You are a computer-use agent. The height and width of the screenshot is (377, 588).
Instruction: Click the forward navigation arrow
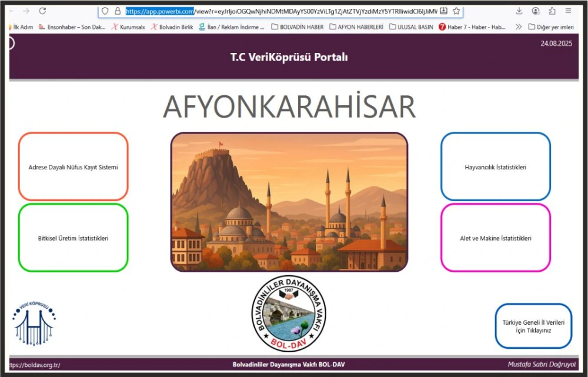(x=26, y=11)
